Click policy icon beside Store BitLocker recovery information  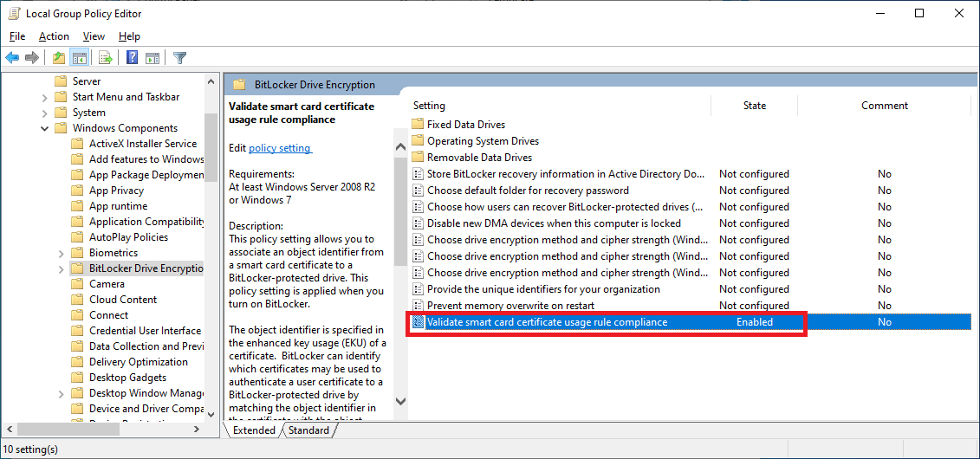click(419, 174)
